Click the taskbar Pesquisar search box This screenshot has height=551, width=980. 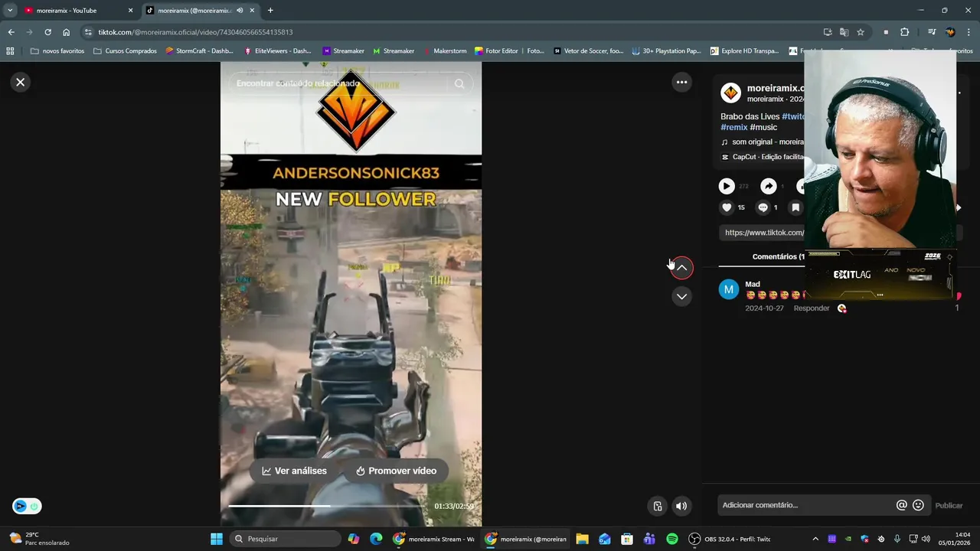coord(285,539)
